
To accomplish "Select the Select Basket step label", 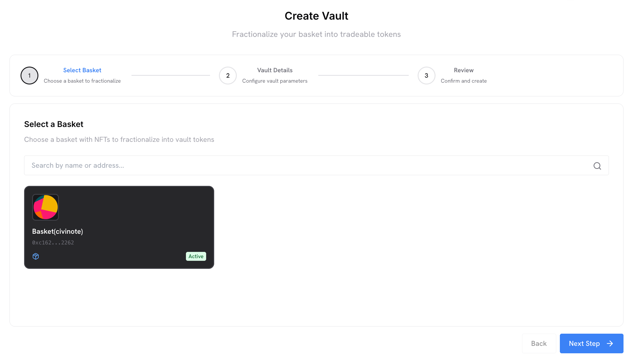I will pos(82,70).
